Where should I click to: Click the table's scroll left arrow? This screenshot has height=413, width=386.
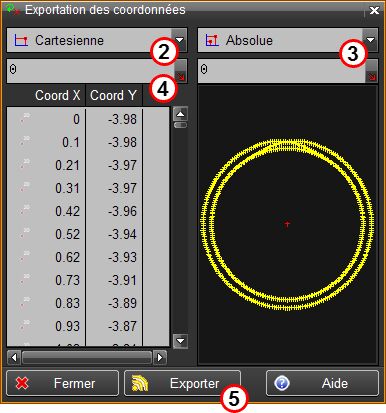point(14,357)
